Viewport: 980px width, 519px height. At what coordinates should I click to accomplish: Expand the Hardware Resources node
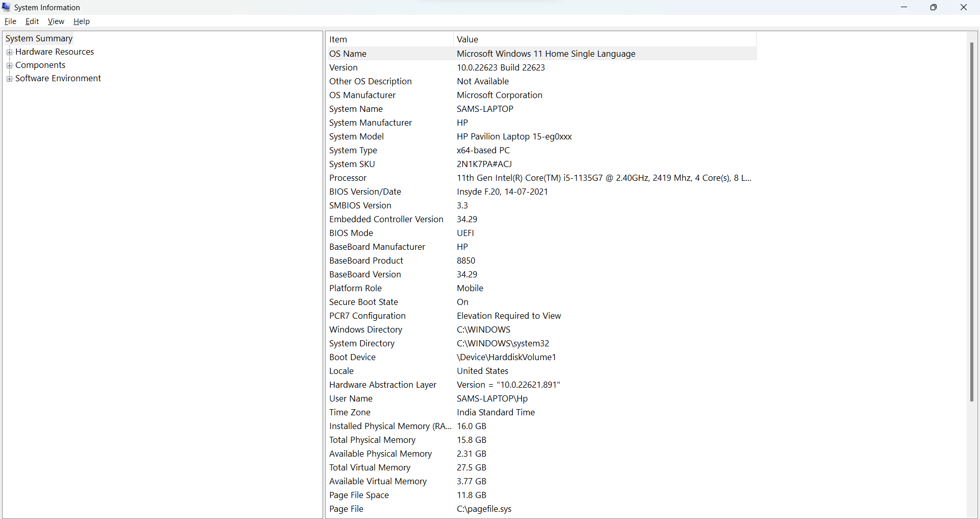pos(9,52)
